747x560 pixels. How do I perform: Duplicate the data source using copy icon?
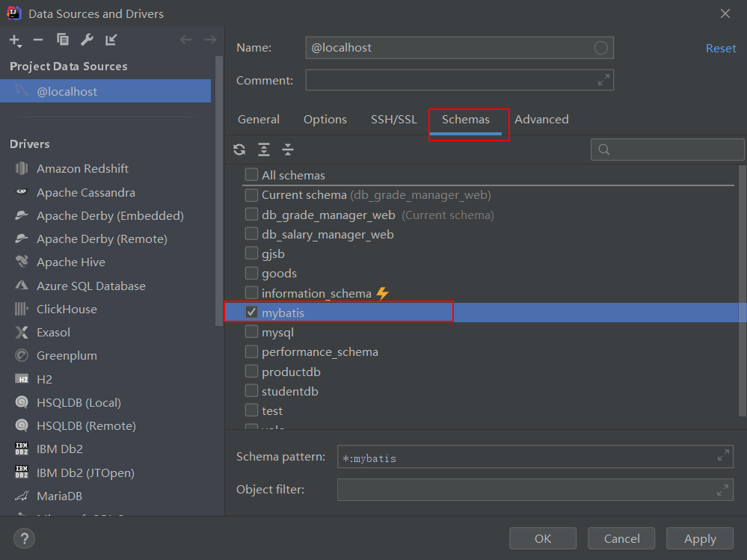coord(62,40)
